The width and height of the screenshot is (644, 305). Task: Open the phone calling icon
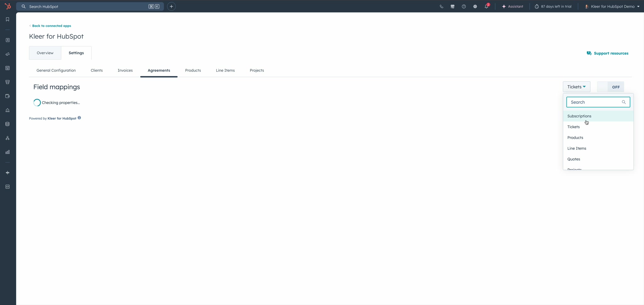[441, 6]
